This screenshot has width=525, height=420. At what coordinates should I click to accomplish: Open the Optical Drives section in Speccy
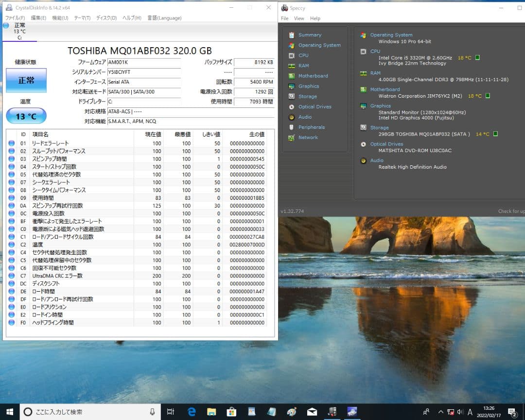[314, 106]
